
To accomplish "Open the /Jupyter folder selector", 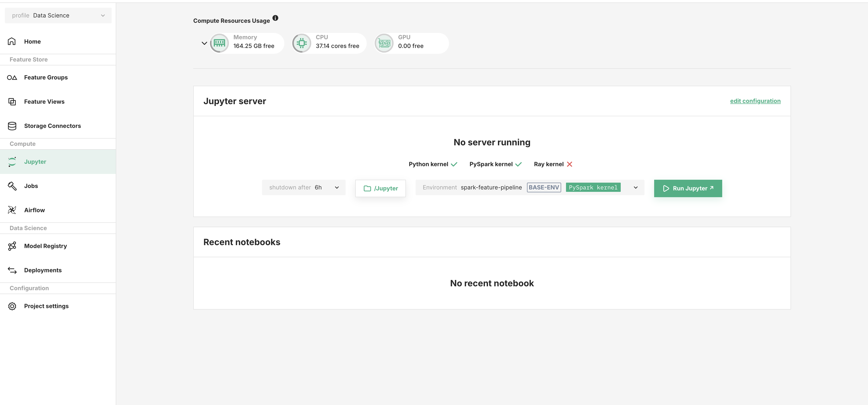I will pos(380,188).
